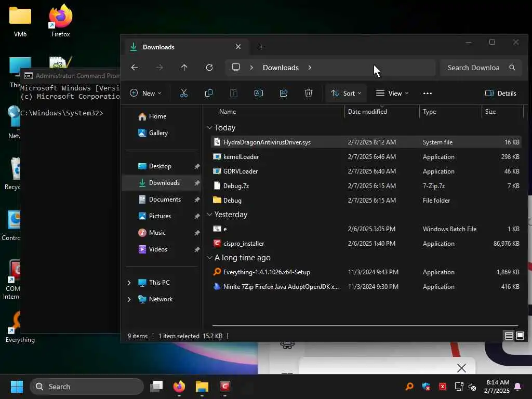Open the Firefox desktop shortcut
The image size is (532, 399).
pyautogui.click(x=60, y=20)
